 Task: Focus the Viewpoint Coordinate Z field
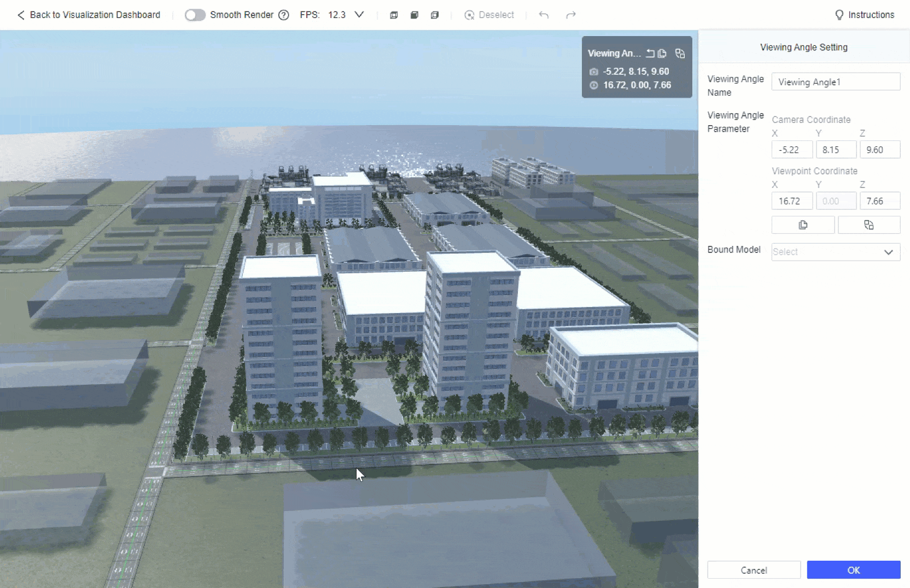(x=880, y=201)
